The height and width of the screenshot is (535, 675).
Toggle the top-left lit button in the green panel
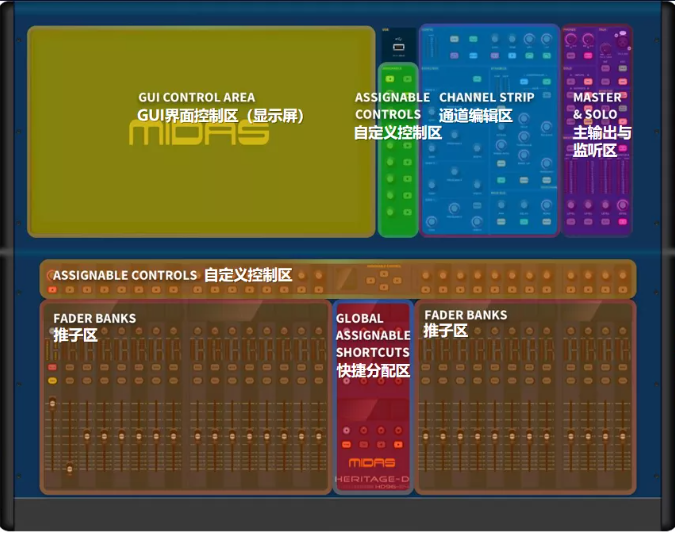click(391, 77)
